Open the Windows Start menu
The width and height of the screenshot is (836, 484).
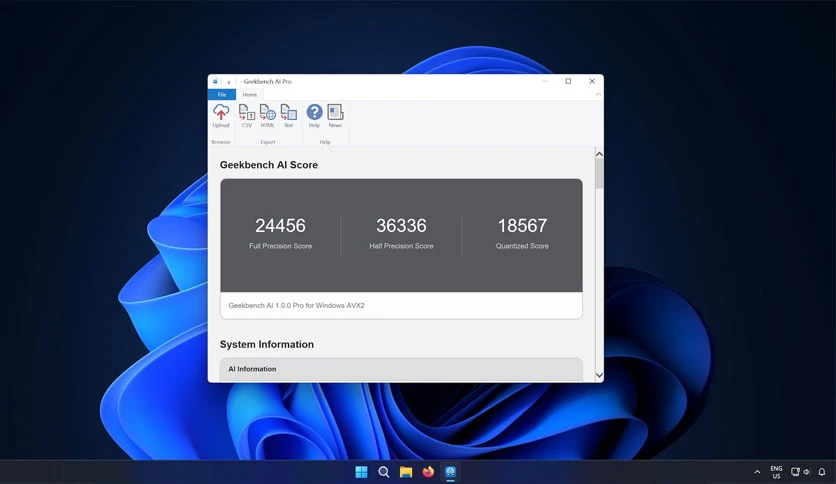click(x=361, y=472)
